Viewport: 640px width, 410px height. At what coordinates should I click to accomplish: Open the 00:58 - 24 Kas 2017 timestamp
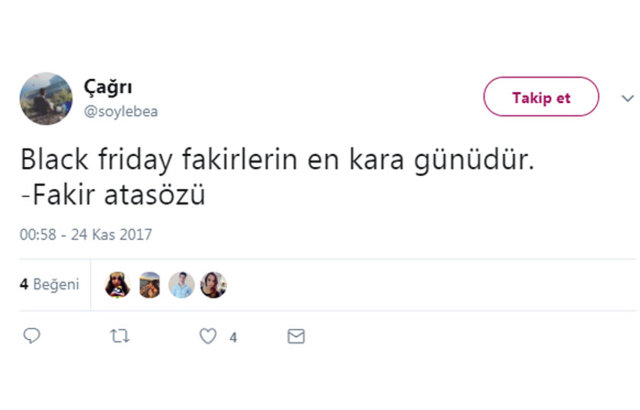point(85,235)
